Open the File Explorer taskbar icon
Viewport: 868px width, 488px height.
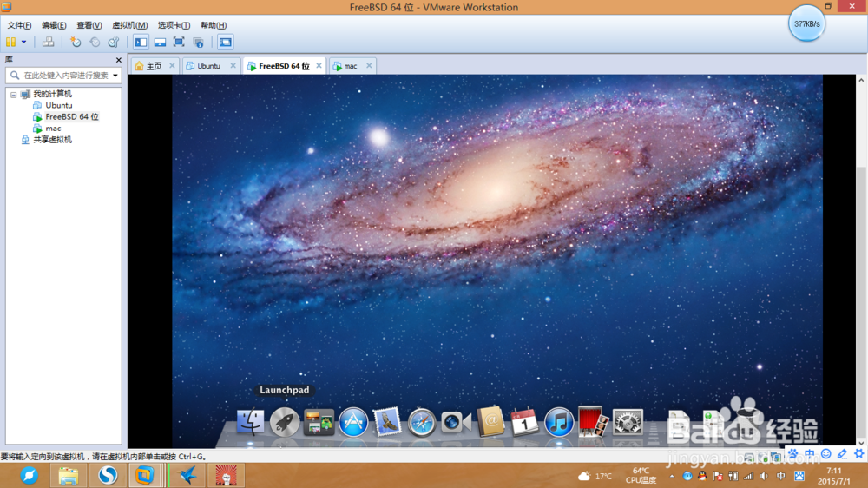tap(69, 475)
